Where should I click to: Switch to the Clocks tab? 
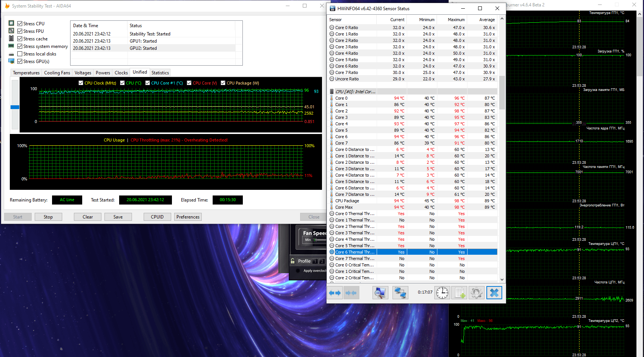[x=121, y=73]
